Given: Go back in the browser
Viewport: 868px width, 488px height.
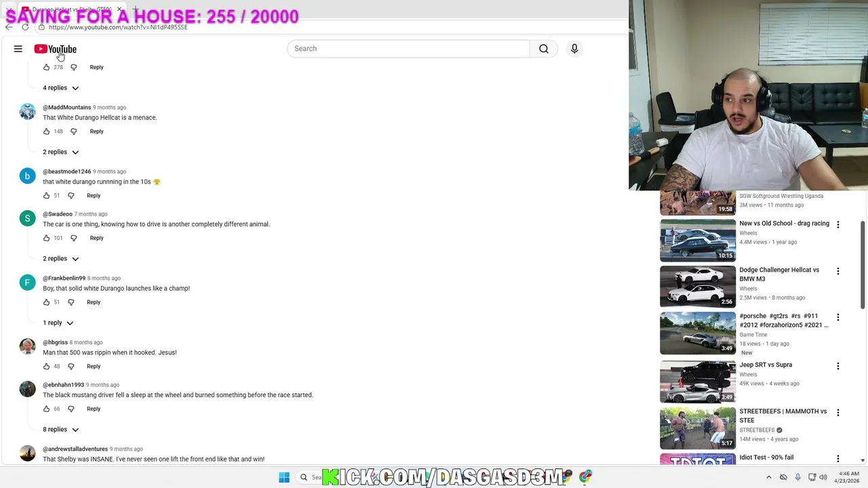Looking at the screenshot, I should (x=9, y=27).
